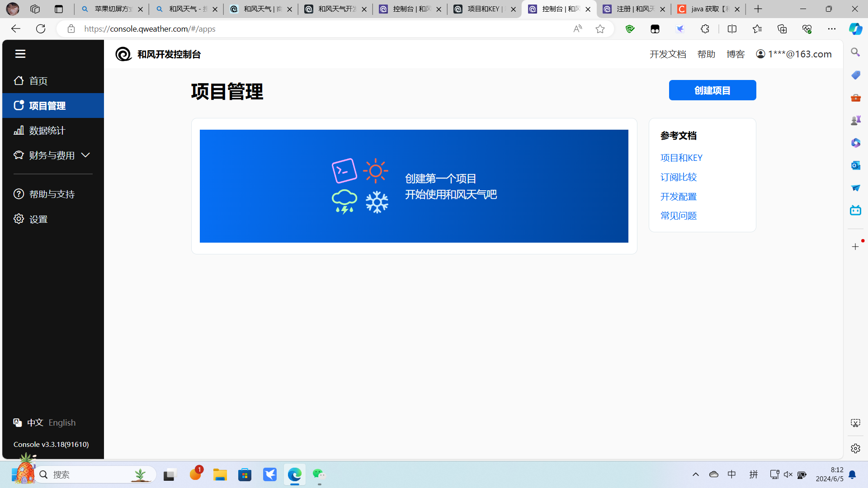Click the split screen icon in toolbar

[x=732, y=29]
